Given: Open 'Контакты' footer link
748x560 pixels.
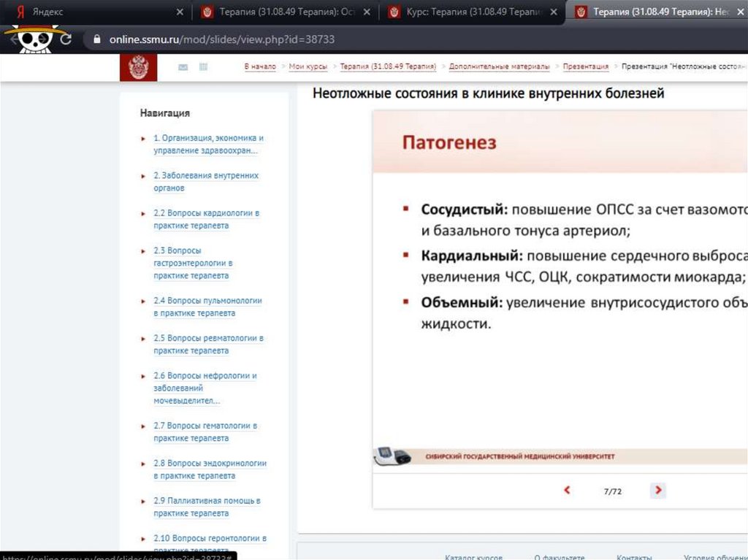Looking at the screenshot, I should coord(634,556).
